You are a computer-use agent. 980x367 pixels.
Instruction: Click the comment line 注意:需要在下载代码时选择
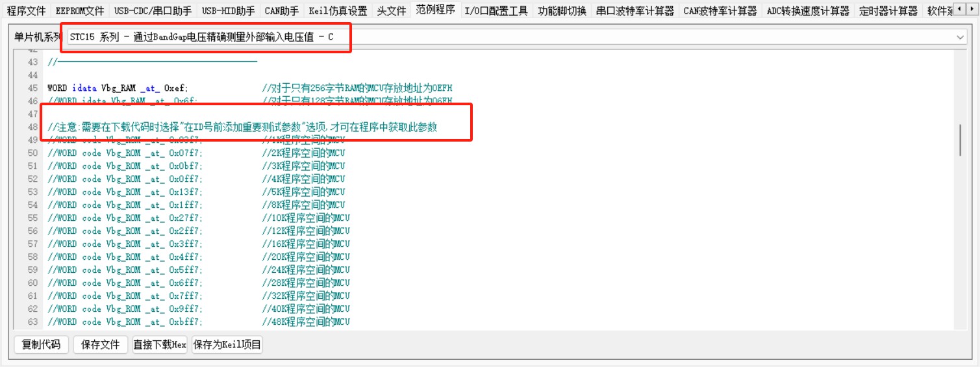(242, 127)
